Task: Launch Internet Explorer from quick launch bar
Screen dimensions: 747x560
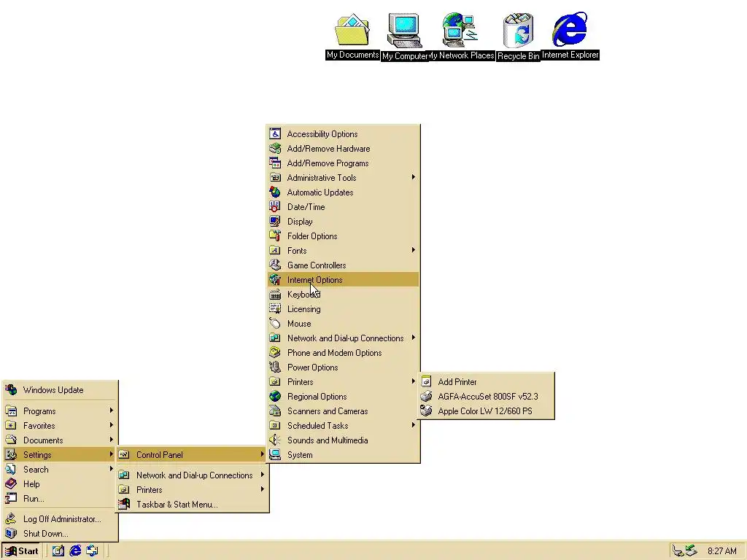Action: [x=75, y=551]
